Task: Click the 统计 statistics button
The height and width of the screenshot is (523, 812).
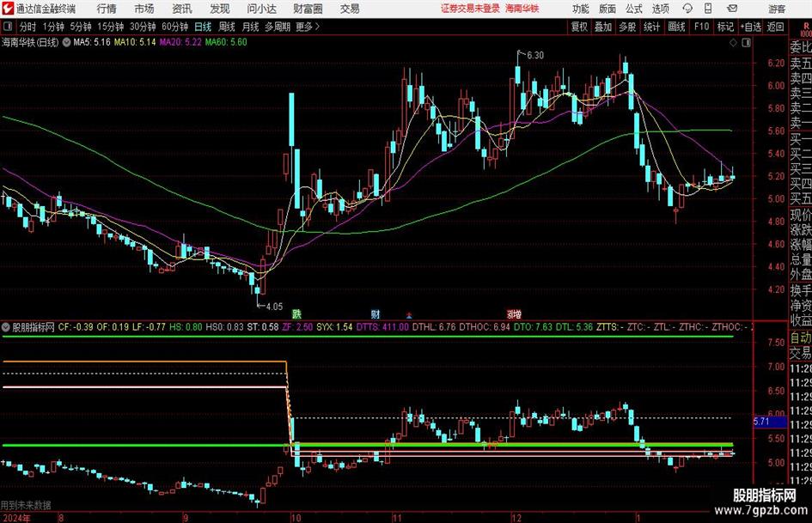Action: (651, 27)
